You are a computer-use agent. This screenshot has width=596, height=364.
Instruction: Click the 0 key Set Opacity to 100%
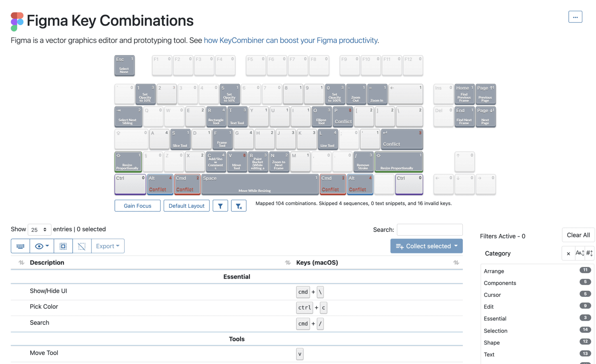click(x=335, y=94)
